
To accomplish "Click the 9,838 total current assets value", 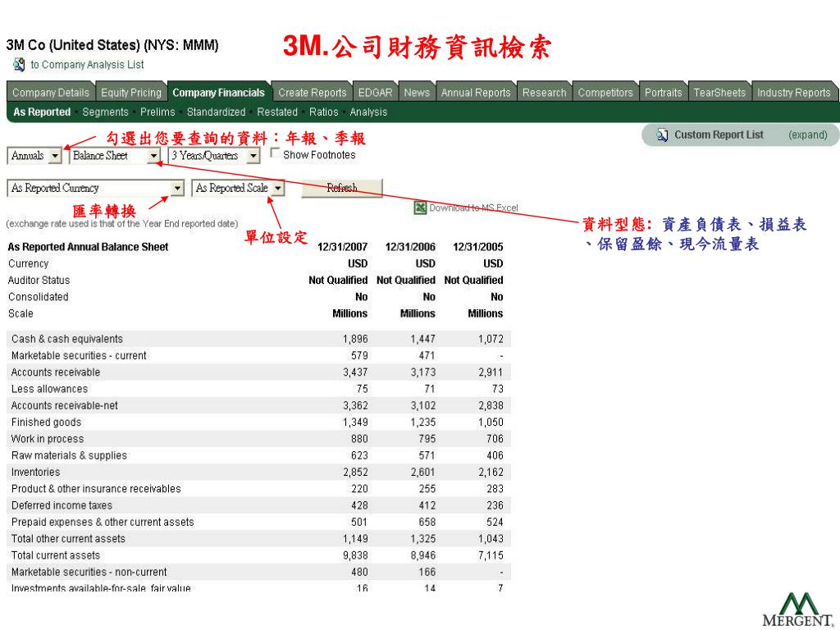I will pyautogui.click(x=355, y=555).
